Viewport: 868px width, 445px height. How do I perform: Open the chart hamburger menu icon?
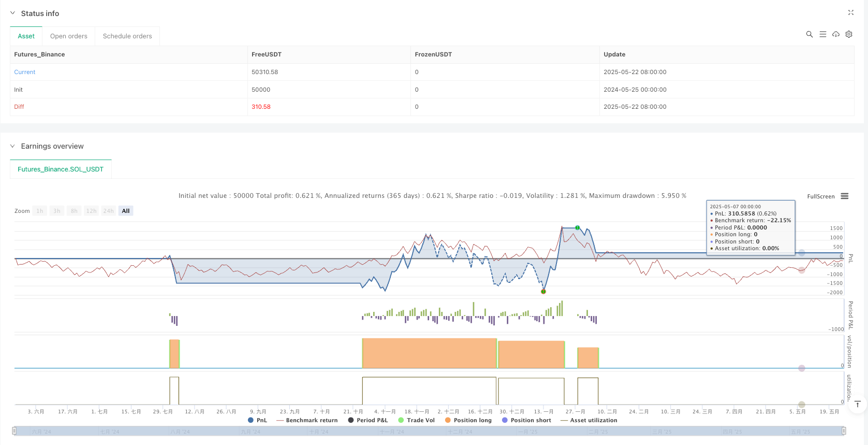845,196
